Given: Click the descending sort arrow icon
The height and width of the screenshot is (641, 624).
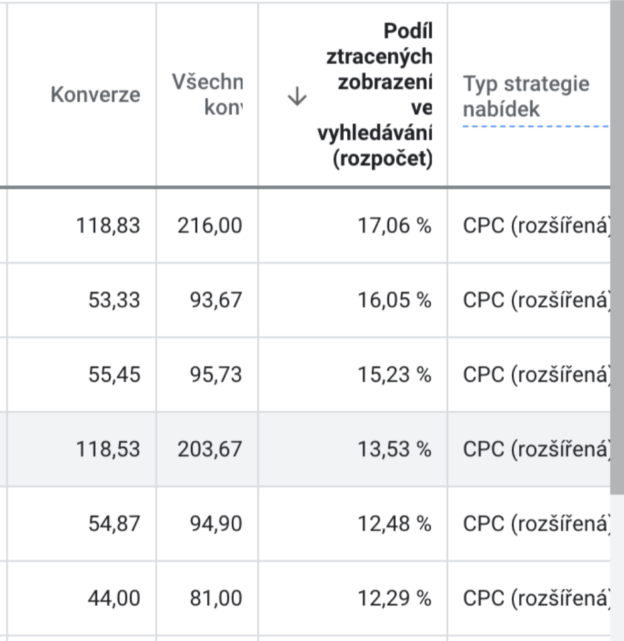Looking at the screenshot, I should [x=297, y=96].
